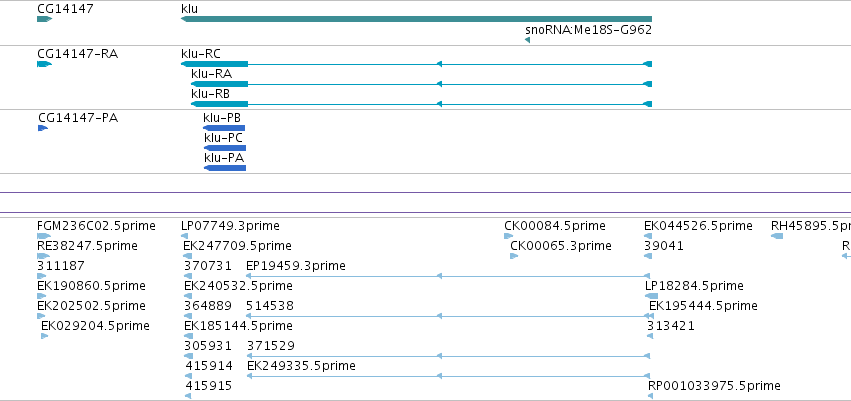Click the 'snoRNA:Me18S-G962' label text
Screen dimensions: 851x401
(588, 30)
